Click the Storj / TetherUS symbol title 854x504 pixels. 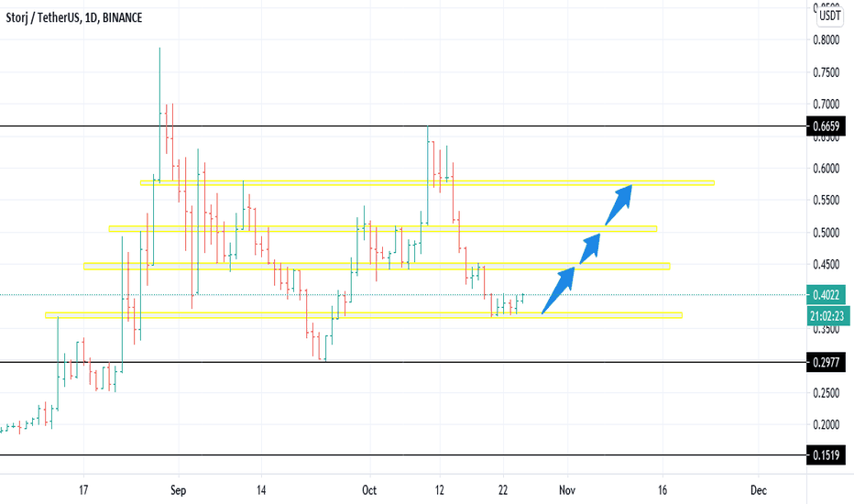74,18
